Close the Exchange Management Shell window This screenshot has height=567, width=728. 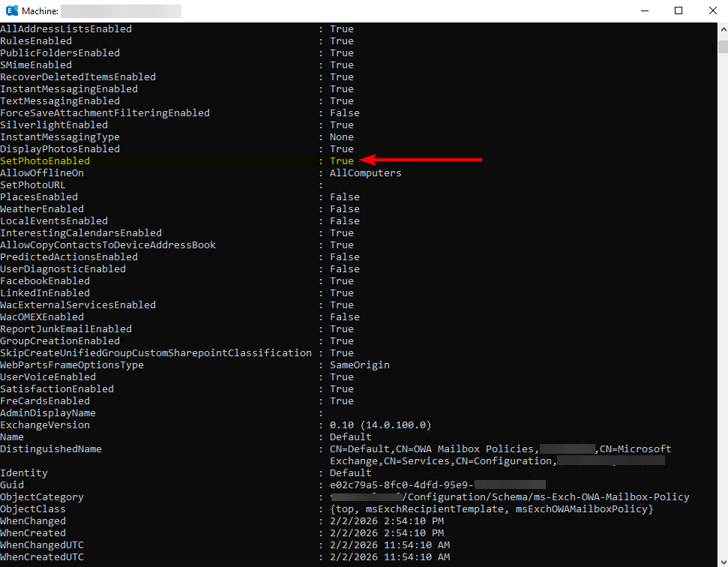tap(712, 10)
